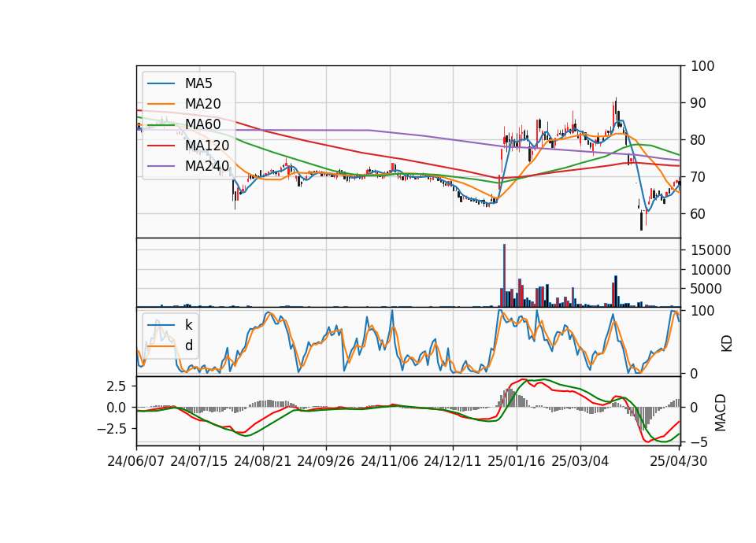Screen dimensions: 756x543
Task: Click the 25/04/30 date label
Action: 679,461
